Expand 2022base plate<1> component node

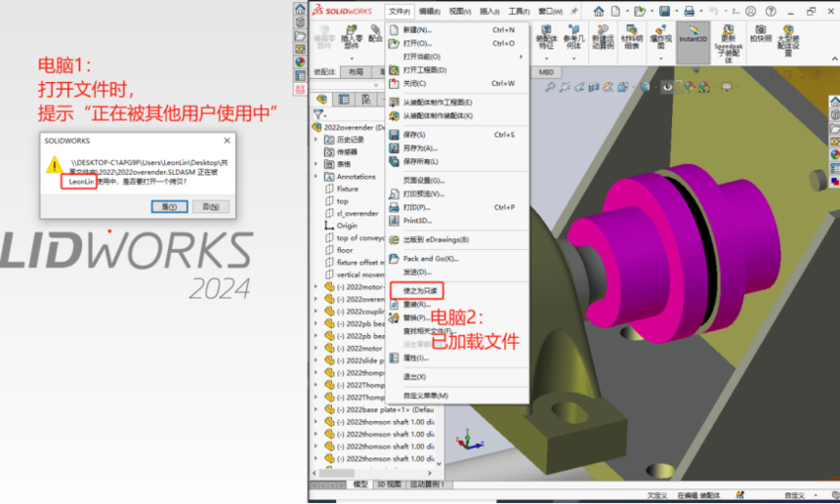point(316,409)
